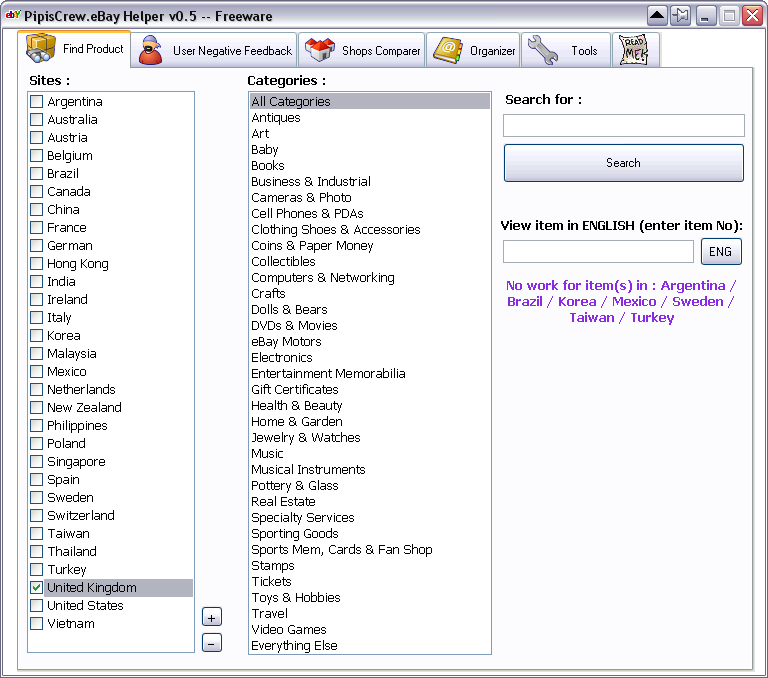The image size is (768, 678).
Task: Tick the Vietnam checkbox
Action: [36, 624]
